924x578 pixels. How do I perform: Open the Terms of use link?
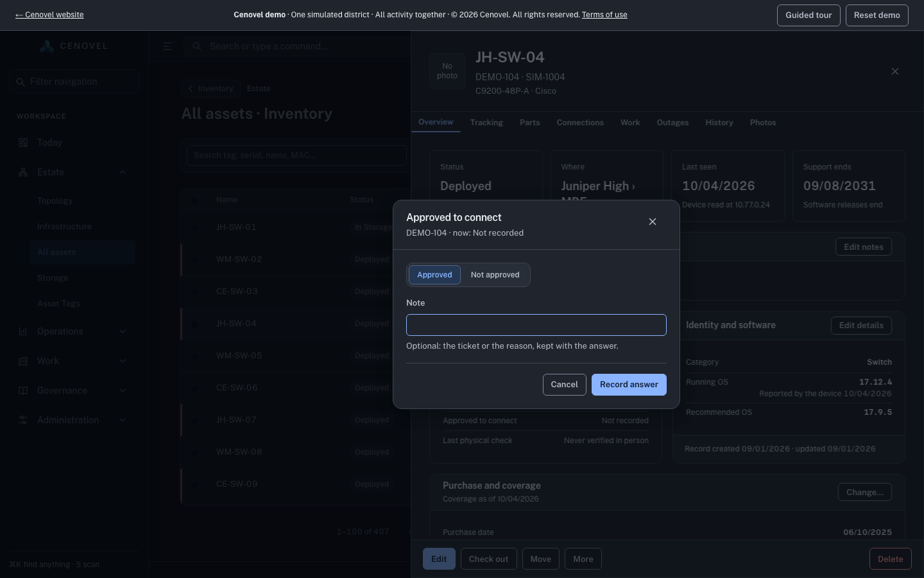(604, 15)
